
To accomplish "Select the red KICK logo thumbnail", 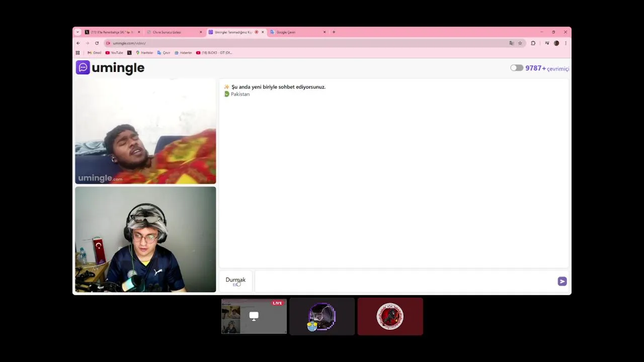I will tap(390, 316).
